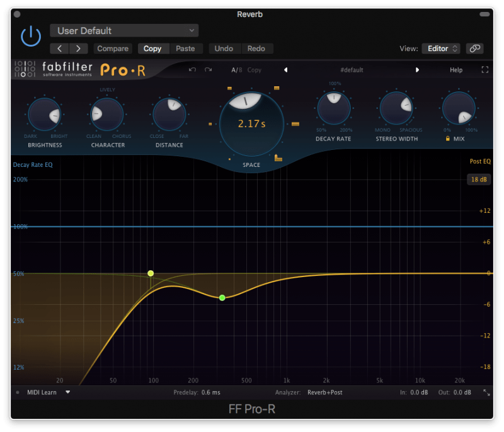This screenshot has width=504, height=432.
Task: Click the Compare button
Action: 113,48
